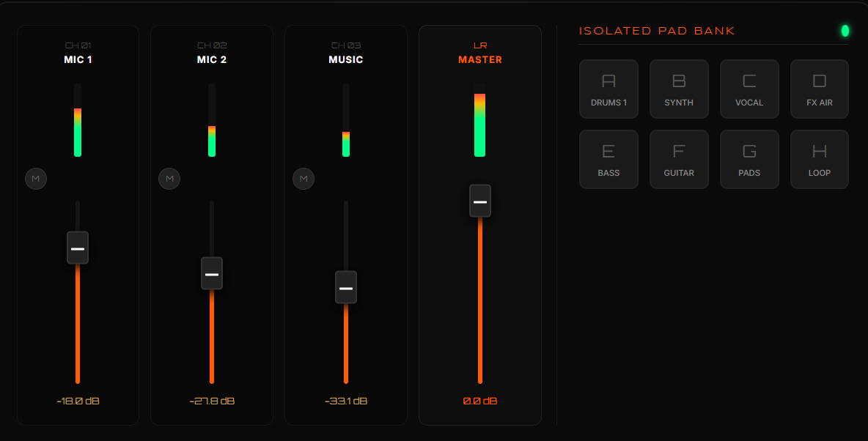Mute the MIC 2 channel
Screen dimensions: 868x441
[169, 179]
